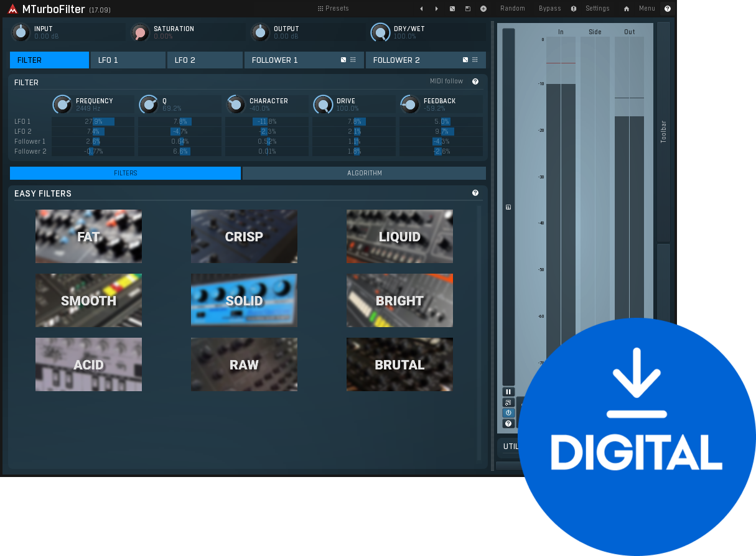Open the meter help question mark
Screen dimensions: 756x556
tap(508, 424)
